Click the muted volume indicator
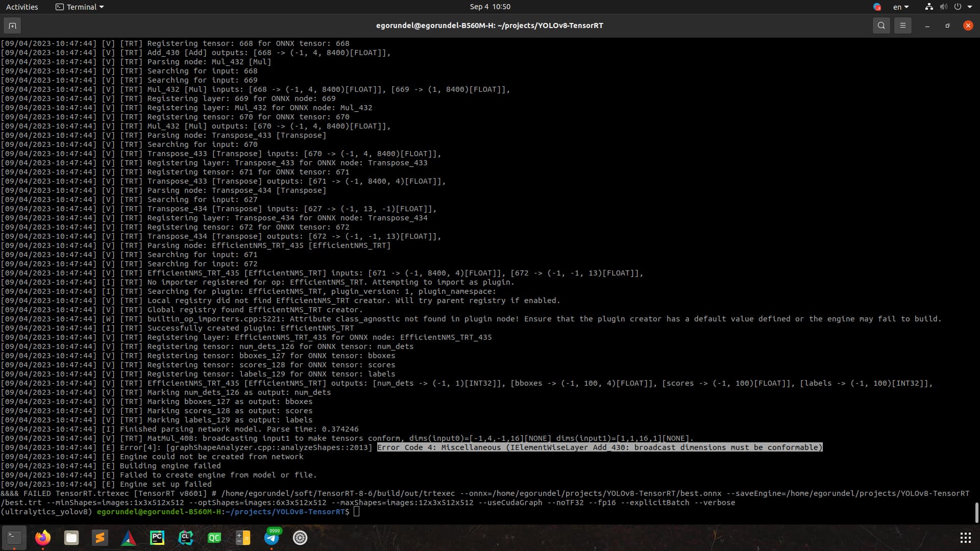This screenshot has width=980, height=551. click(x=943, y=7)
